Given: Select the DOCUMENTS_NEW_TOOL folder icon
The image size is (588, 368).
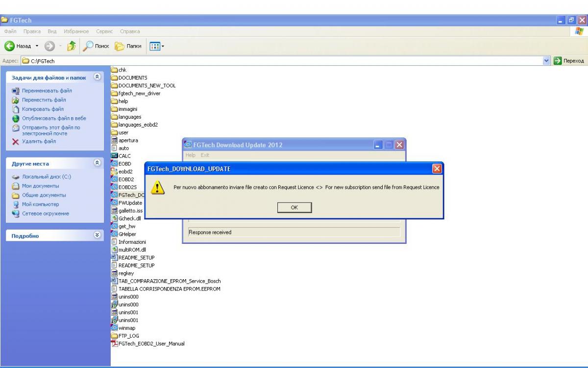Looking at the screenshot, I should click(x=115, y=85).
